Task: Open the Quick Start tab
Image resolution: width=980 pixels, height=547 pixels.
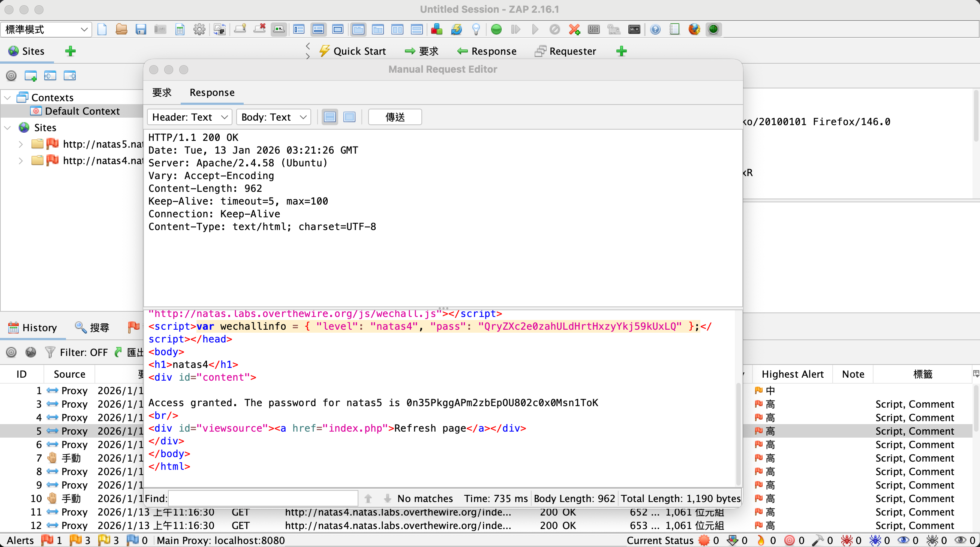Action: (353, 51)
